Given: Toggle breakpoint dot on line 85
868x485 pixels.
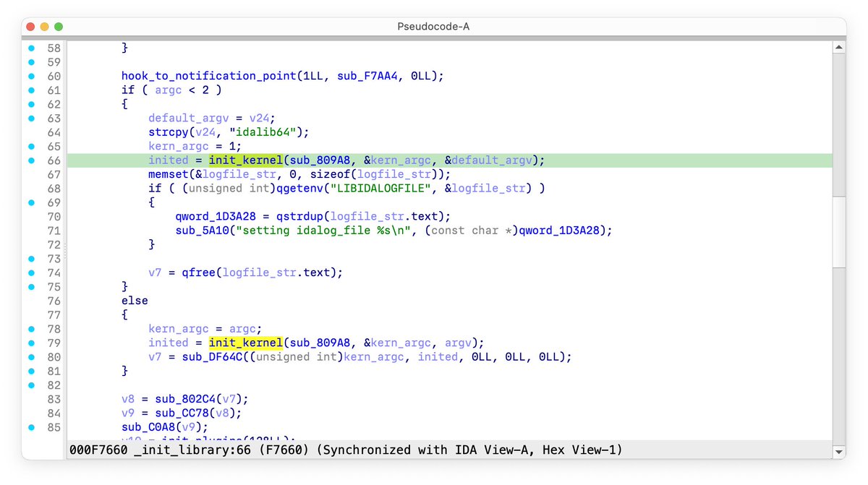Looking at the screenshot, I should 31,427.
